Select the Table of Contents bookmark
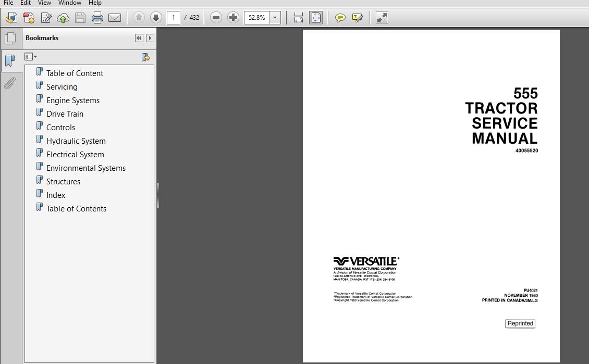 coord(76,208)
